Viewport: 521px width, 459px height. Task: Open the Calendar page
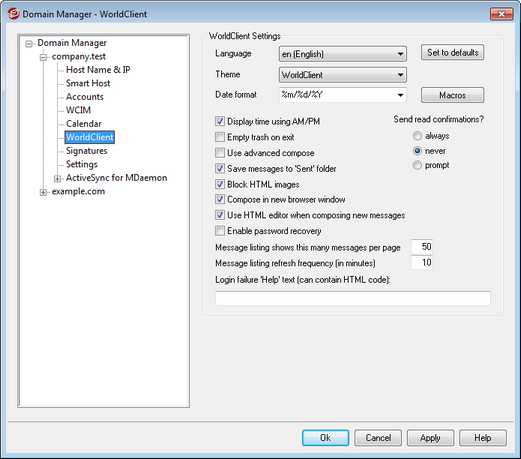[x=84, y=124]
